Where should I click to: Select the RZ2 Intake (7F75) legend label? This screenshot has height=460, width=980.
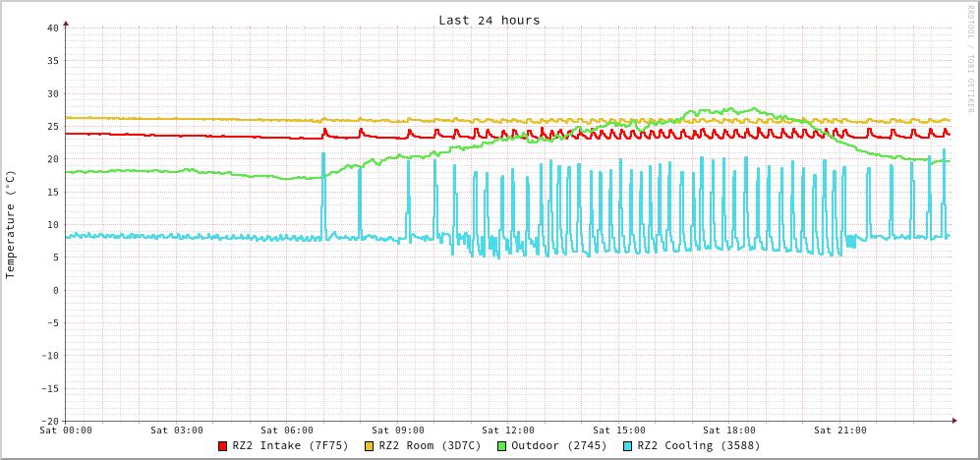(x=290, y=445)
